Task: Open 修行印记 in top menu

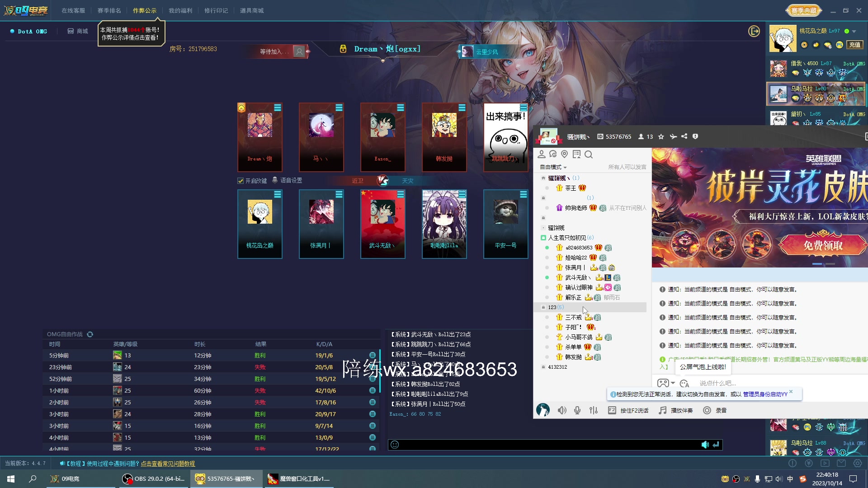Action: pos(216,10)
